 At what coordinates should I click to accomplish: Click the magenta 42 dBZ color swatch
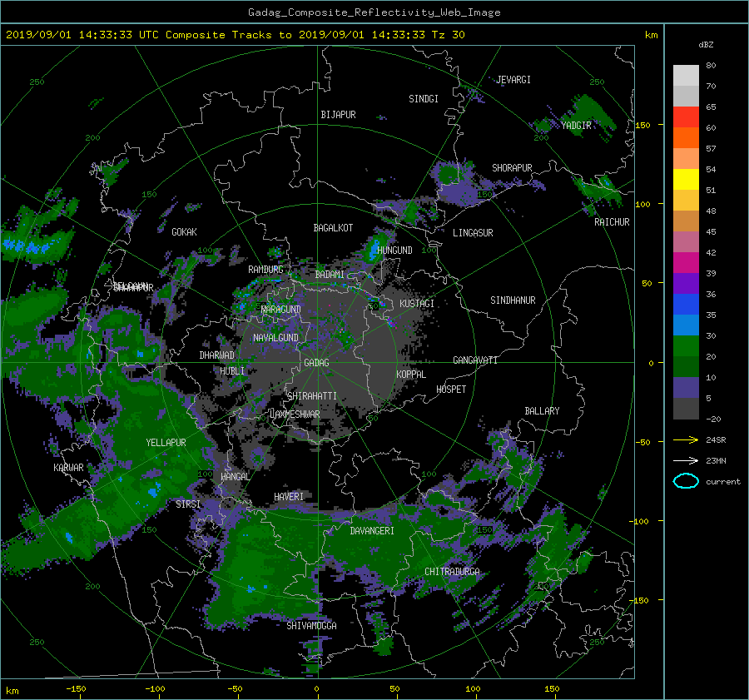[x=686, y=262]
